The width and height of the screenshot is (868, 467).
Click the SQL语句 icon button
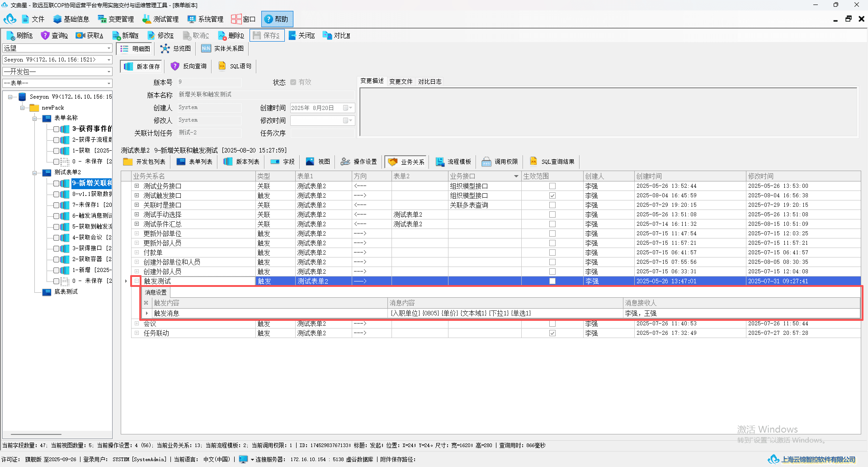click(235, 66)
